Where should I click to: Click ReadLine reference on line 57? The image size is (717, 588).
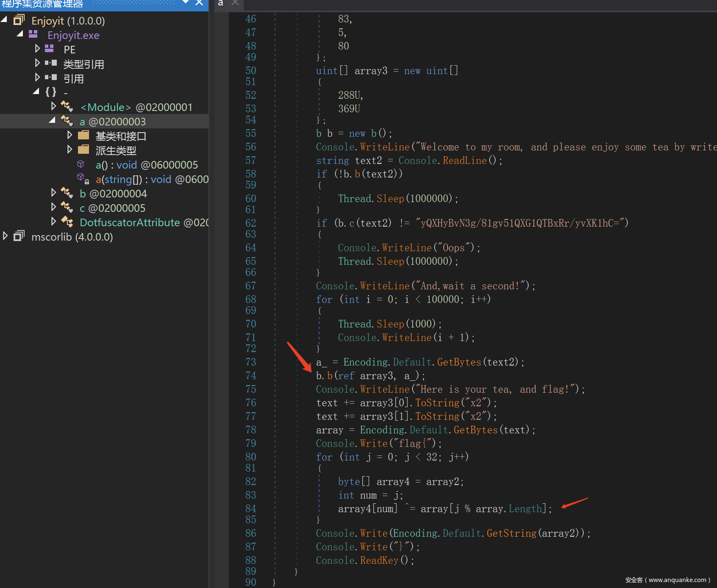[x=464, y=161]
